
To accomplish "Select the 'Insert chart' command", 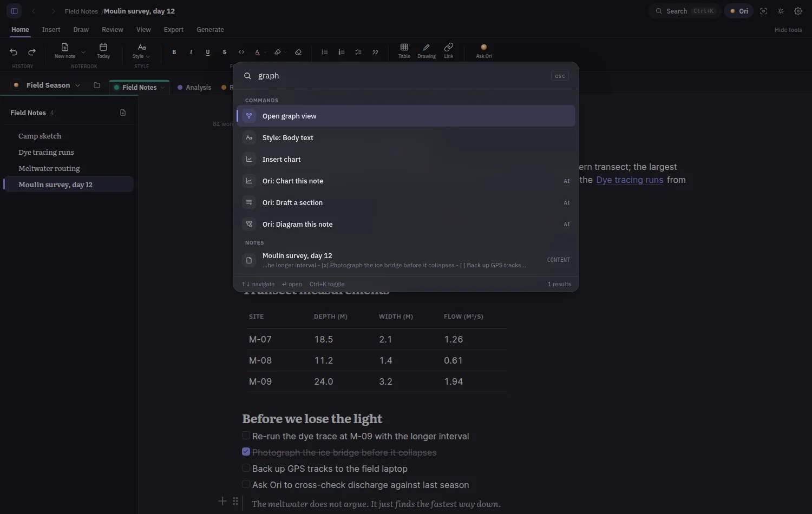I will coord(406,159).
